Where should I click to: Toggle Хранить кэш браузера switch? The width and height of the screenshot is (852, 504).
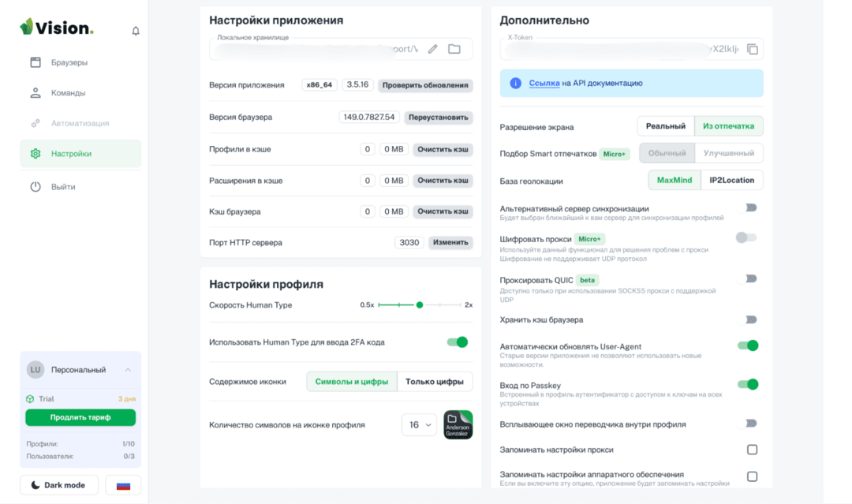click(748, 319)
